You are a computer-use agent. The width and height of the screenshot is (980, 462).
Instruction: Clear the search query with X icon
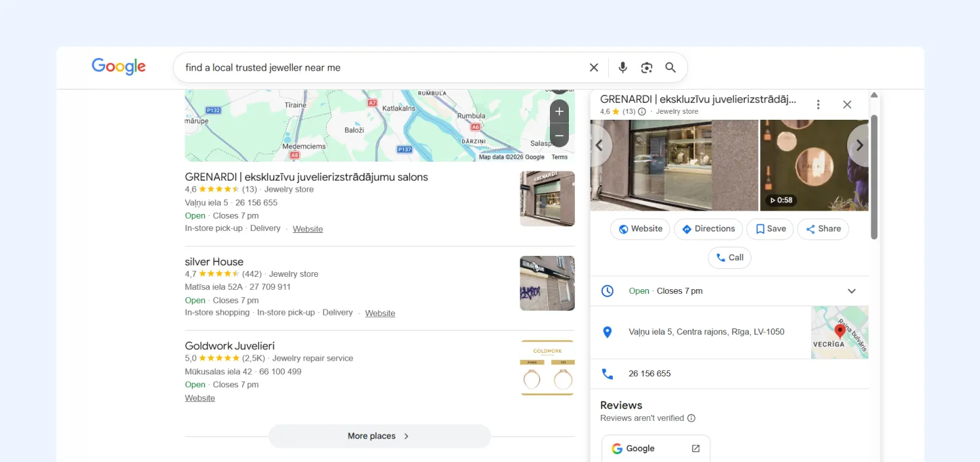[x=594, y=67]
